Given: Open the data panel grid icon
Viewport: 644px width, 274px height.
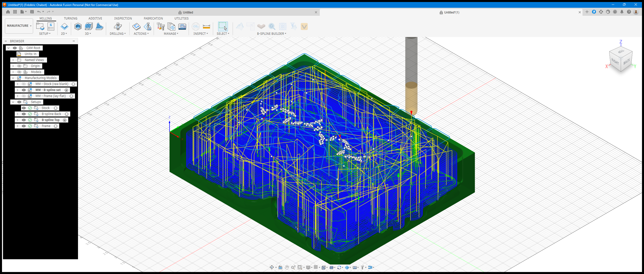Looking at the screenshot, I should coord(15,12).
